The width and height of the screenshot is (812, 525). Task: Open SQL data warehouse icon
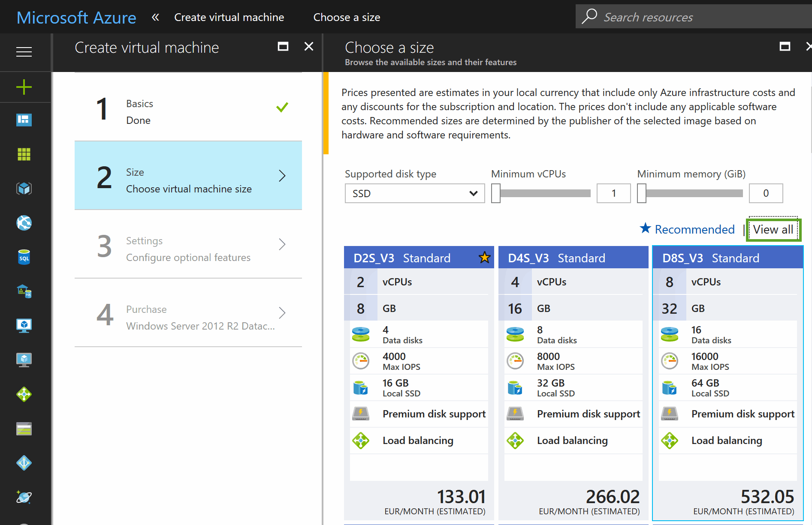point(24,291)
